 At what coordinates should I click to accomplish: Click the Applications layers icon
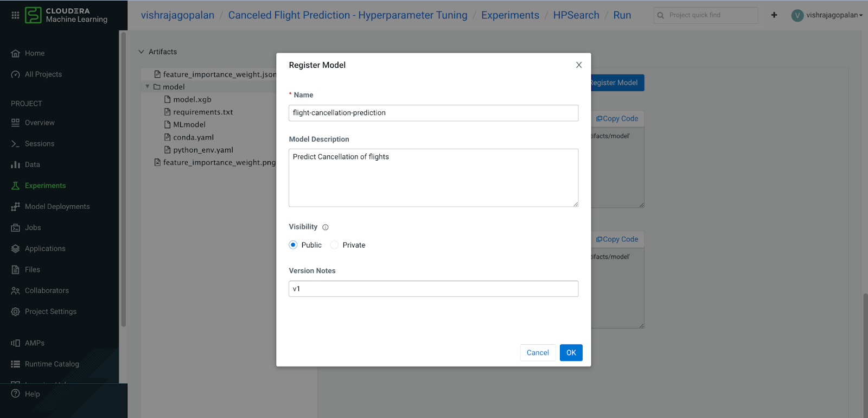[15, 249]
